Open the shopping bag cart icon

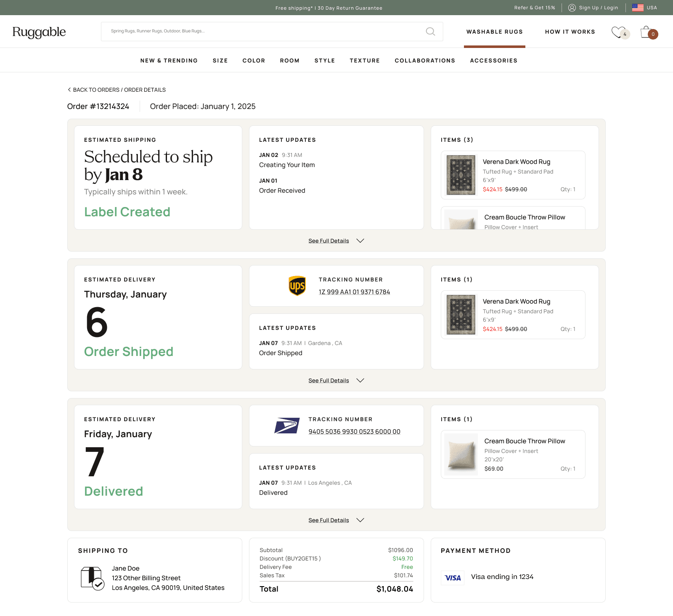tap(646, 32)
